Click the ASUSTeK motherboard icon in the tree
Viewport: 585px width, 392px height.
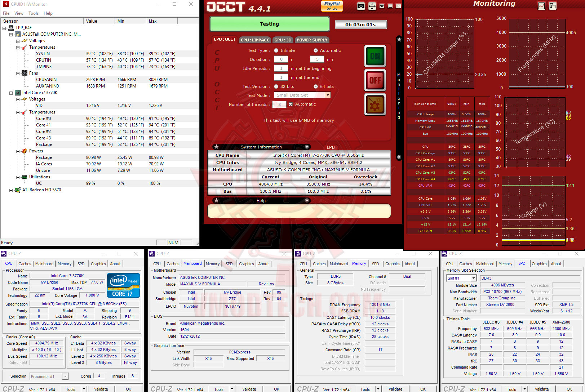coord(18,34)
